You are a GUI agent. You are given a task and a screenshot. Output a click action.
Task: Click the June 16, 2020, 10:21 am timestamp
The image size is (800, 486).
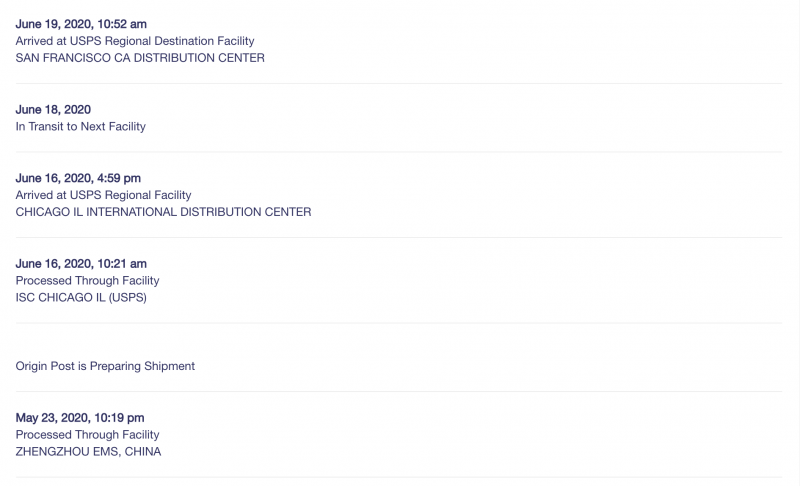coord(81,264)
